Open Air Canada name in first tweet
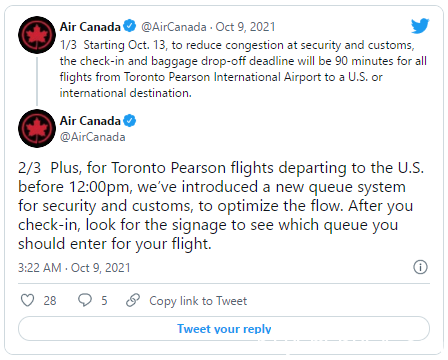The width and height of the screenshot is (448, 360). [90, 27]
